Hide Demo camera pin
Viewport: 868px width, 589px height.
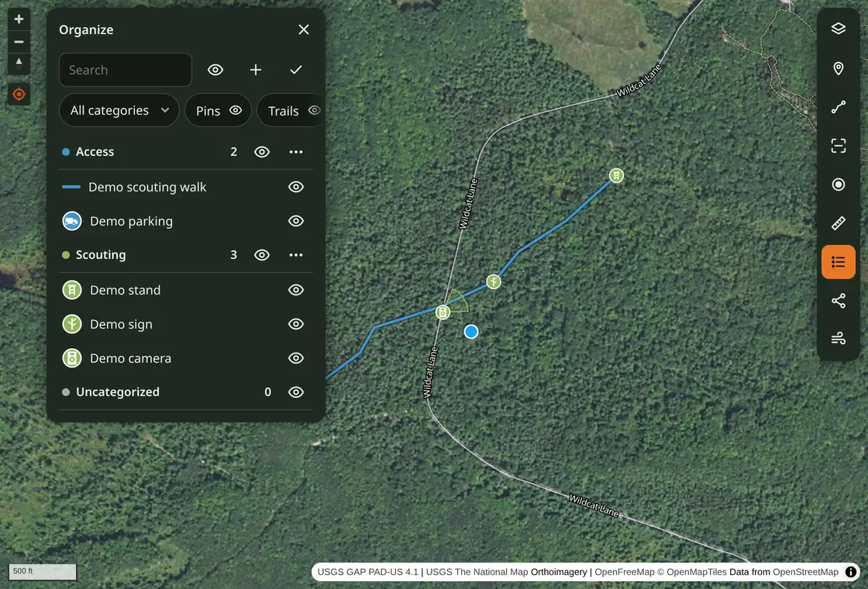coord(296,358)
